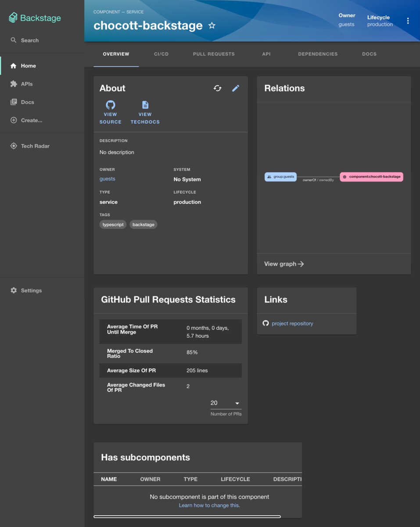
Task: Sort subcomponents by Owner column
Action: tap(150, 479)
